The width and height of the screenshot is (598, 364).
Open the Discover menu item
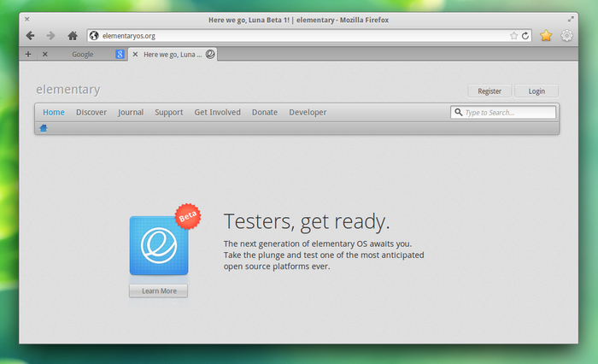click(x=91, y=112)
